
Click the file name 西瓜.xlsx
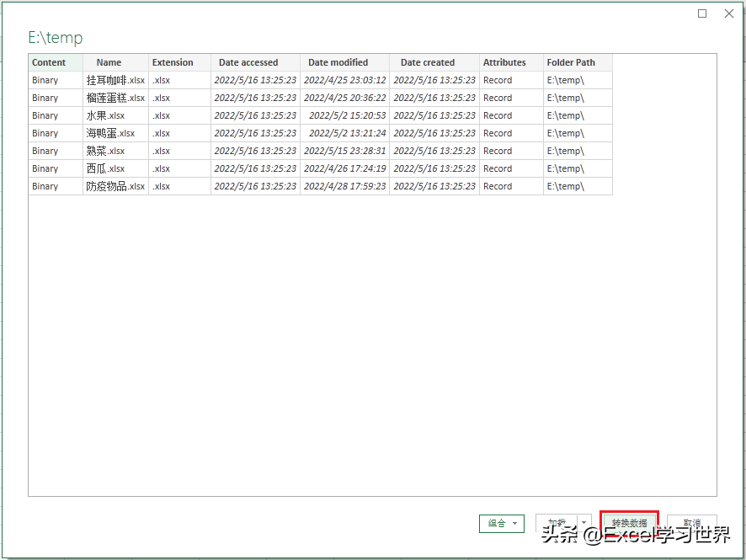pyautogui.click(x=105, y=168)
